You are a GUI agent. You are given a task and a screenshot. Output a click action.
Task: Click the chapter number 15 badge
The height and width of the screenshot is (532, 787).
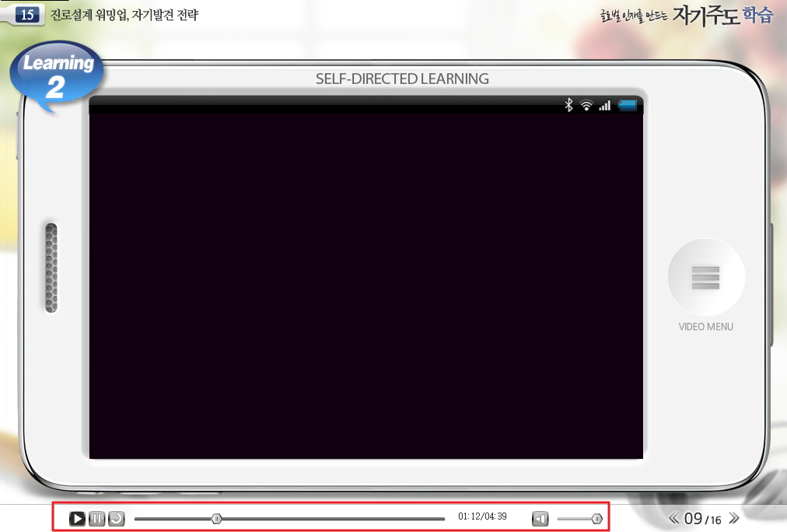click(x=27, y=15)
